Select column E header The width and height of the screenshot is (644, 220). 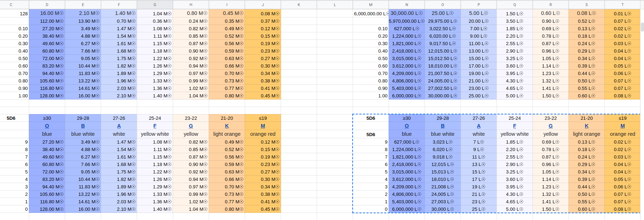coord(83,5)
